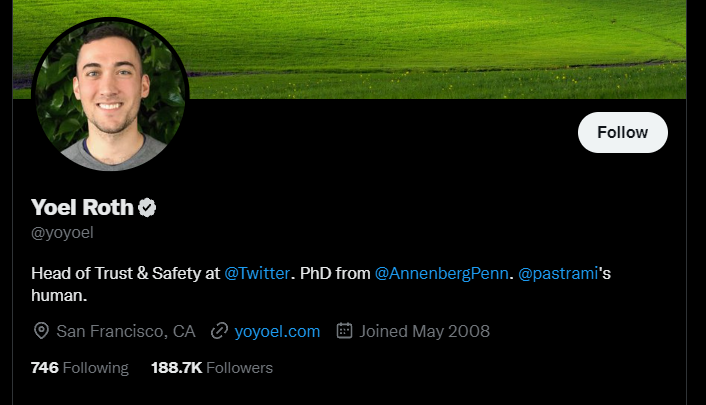706x405 pixels.
Task: Open the yoyoel.com website link
Action: tap(277, 332)
